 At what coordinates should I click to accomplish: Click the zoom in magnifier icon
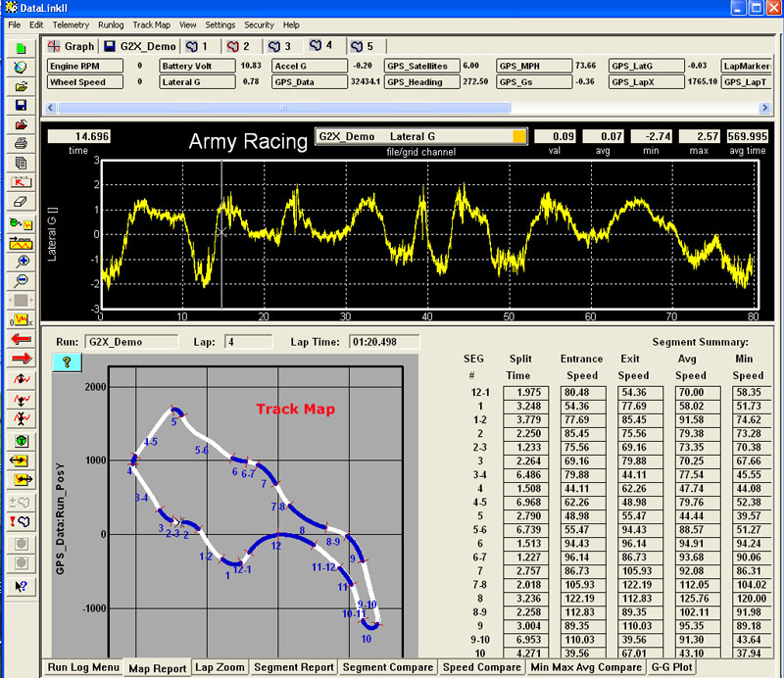click(x=21, y=261)
